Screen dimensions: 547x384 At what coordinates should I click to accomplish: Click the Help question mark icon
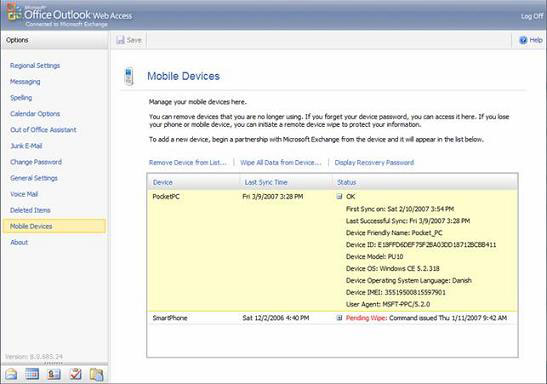click(523, 40)
